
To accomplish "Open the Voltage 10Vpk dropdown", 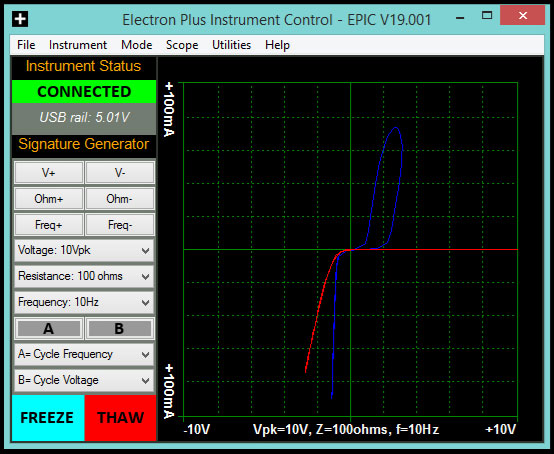I will (84, 250).
